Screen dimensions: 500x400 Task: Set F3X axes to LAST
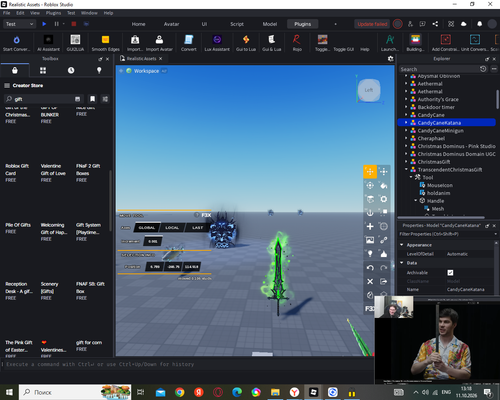(x=197, y=228)
